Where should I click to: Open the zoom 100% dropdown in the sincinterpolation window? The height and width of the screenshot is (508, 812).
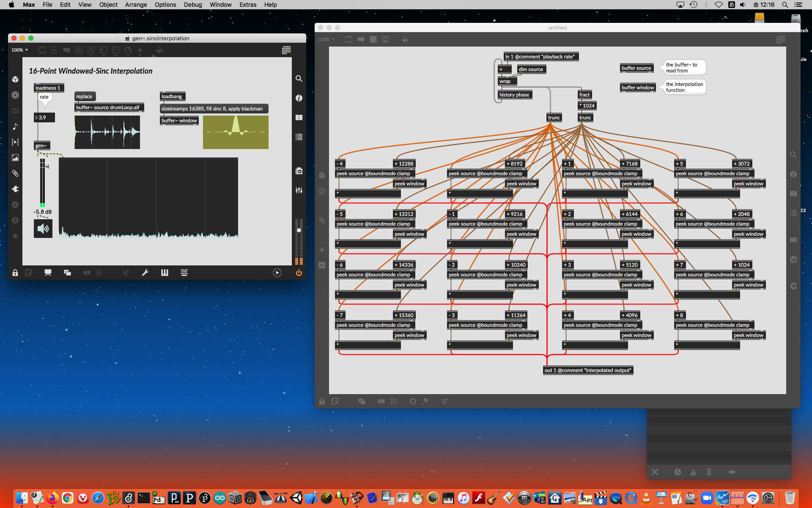pyautogui.click(x=20, y=50)
